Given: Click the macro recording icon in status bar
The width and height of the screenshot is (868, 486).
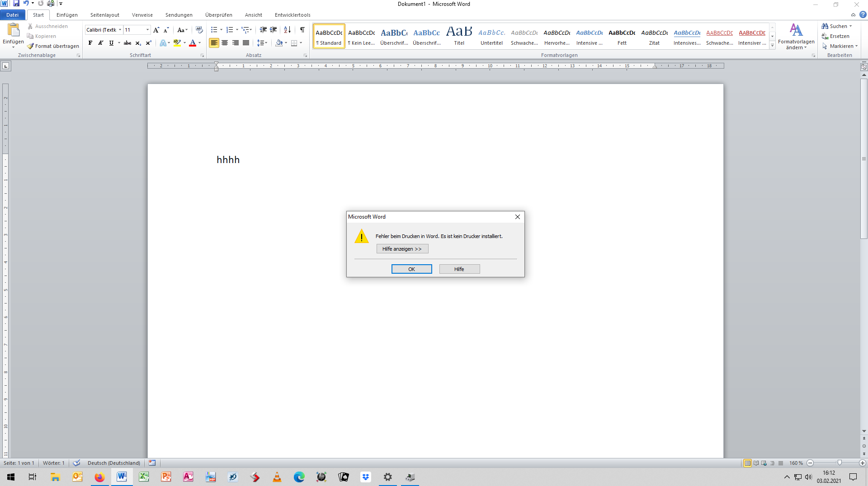Looking at the screenshot, I should (x=152, y=463).
